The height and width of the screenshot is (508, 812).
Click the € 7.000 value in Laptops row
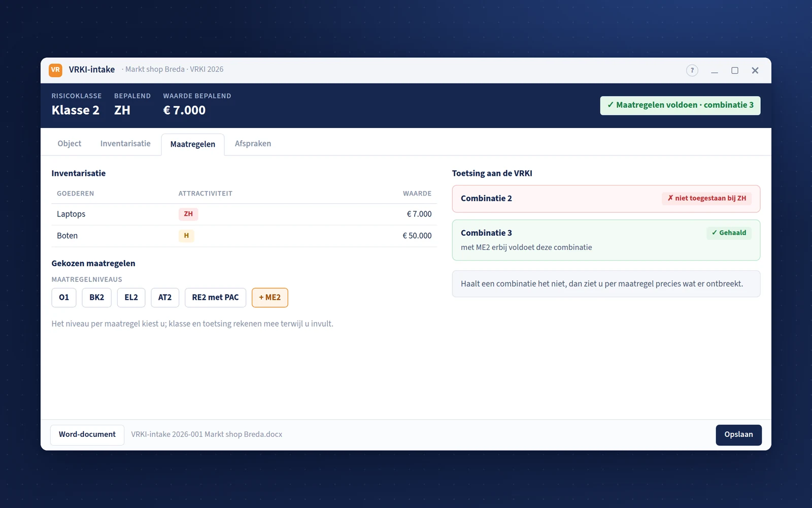coord(419,214)
